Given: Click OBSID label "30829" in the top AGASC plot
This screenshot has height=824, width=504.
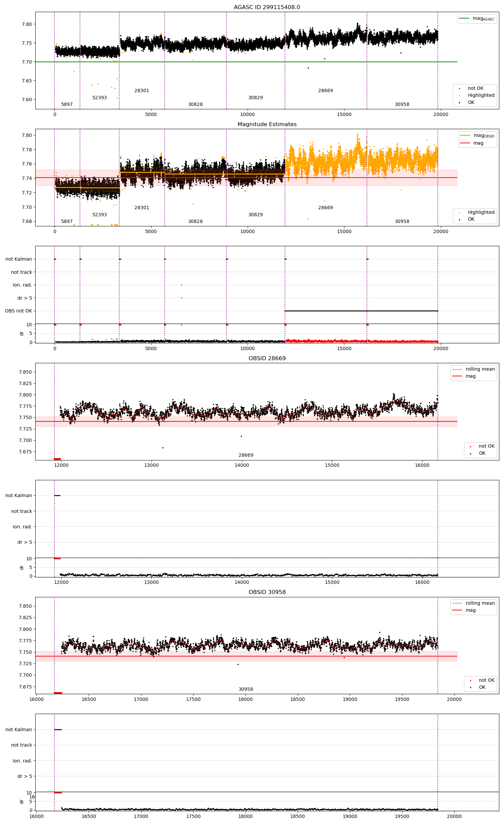Looking at the screenshot, I should [x=255, y=98].
